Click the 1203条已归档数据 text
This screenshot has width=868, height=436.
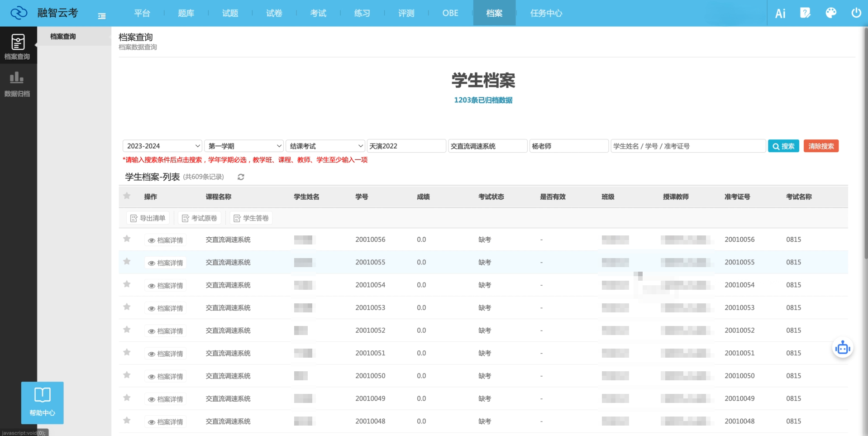483,100
